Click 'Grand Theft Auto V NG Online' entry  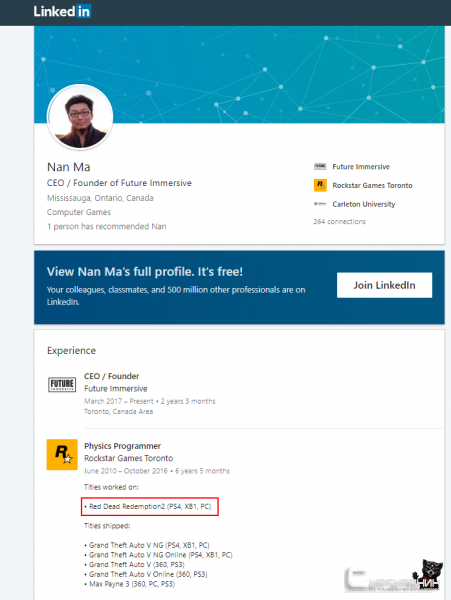tap(158, 555)
